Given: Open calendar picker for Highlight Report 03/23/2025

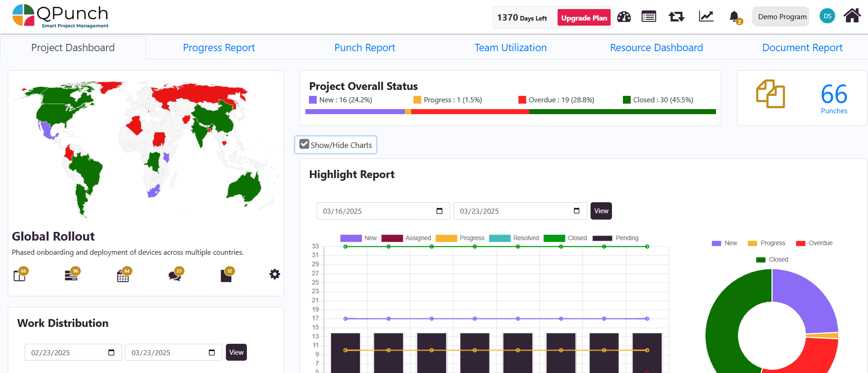Looking at the screenshot, I should (576, 211).
